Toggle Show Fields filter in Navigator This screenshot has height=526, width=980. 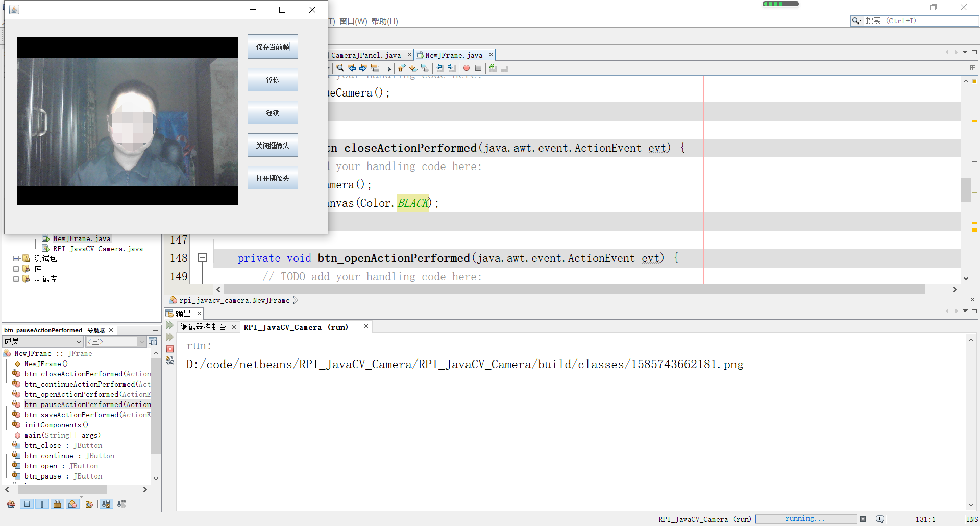coord(27,504)
